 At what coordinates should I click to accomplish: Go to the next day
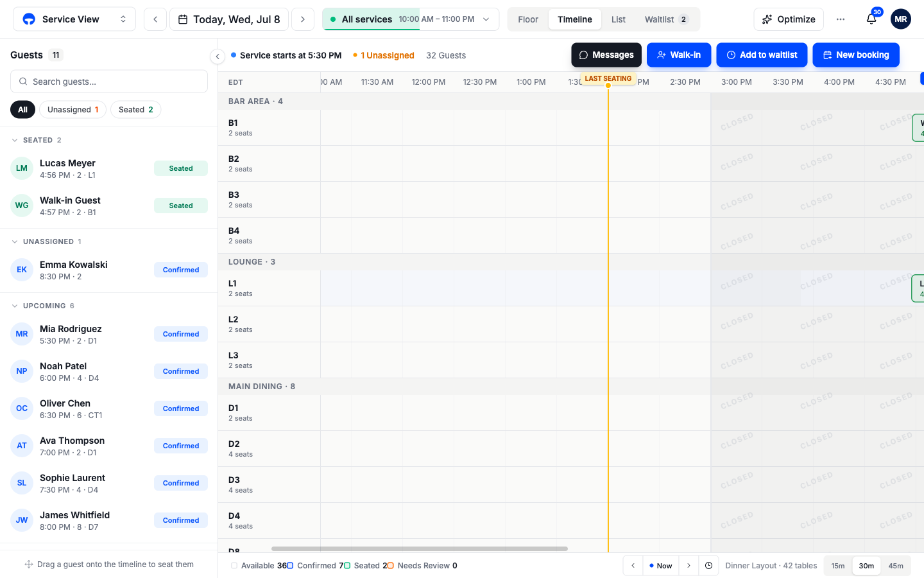click(303, 19)
